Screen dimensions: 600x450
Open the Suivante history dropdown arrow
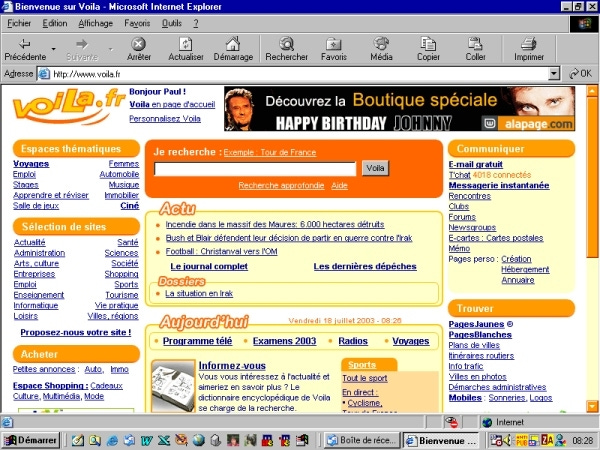[x=111, y=49]
